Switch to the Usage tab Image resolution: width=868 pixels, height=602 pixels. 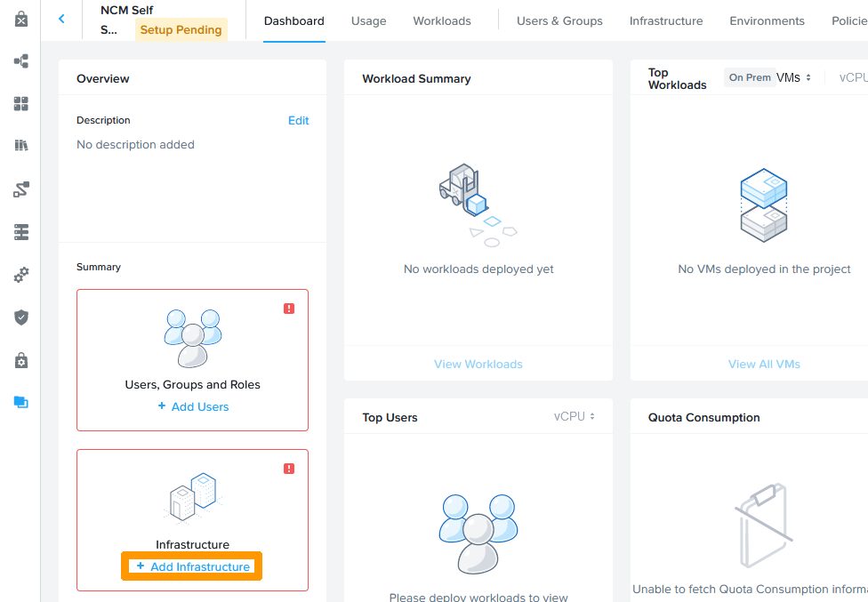[x=368, y=21]
